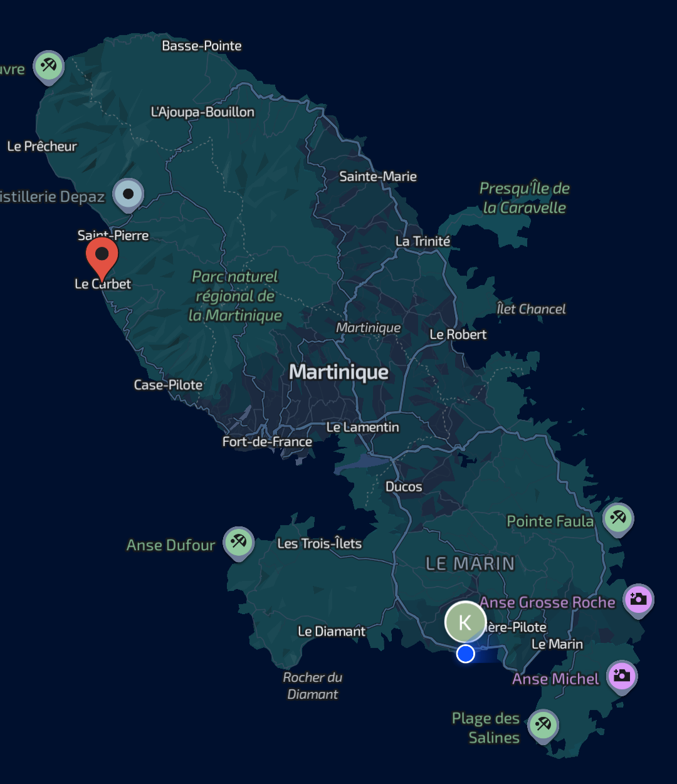Select the Presqu'île de la Caravelle label
The image size is (677, 784).
pos(524,198)
